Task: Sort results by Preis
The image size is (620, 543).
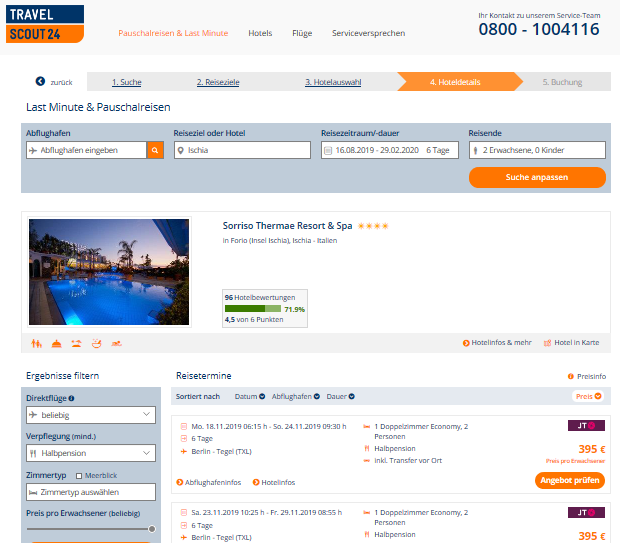Action: [x=588, y=396]
